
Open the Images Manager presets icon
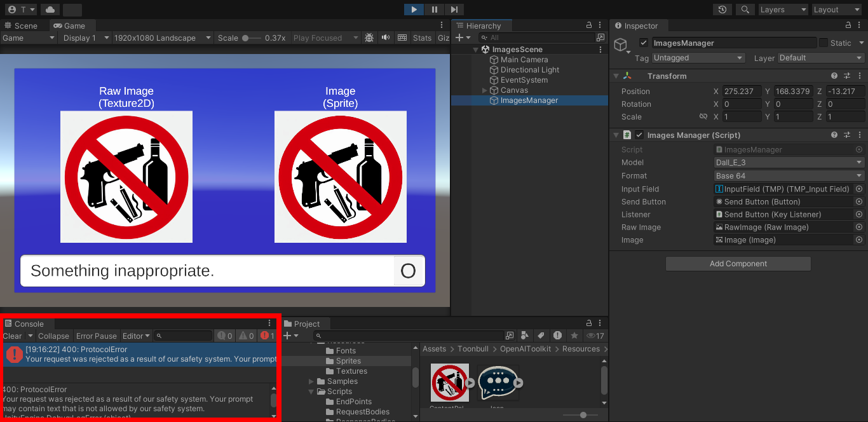pyautogui.click(x=847, y=135)
